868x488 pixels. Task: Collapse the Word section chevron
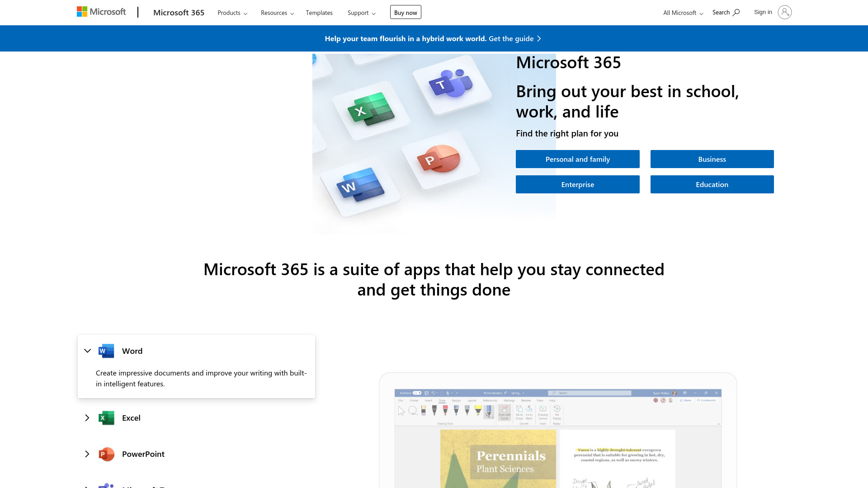coord(87,351)
